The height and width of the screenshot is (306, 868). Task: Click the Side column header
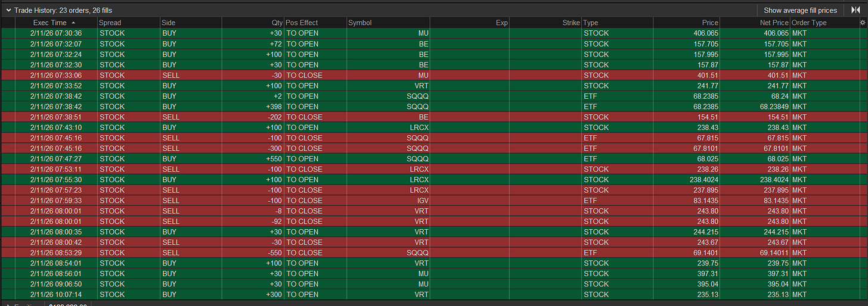pyautogui.click(x=168, y=23)
